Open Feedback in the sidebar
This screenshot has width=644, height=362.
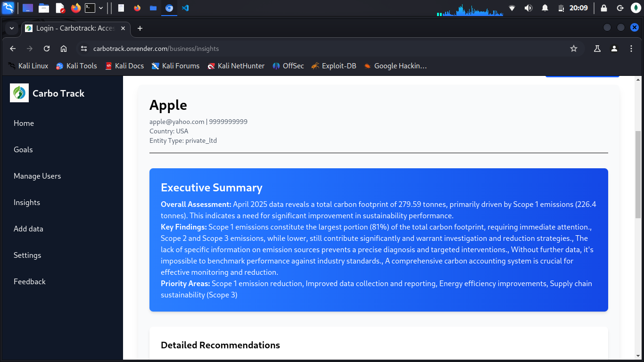[x=30, y=281]
